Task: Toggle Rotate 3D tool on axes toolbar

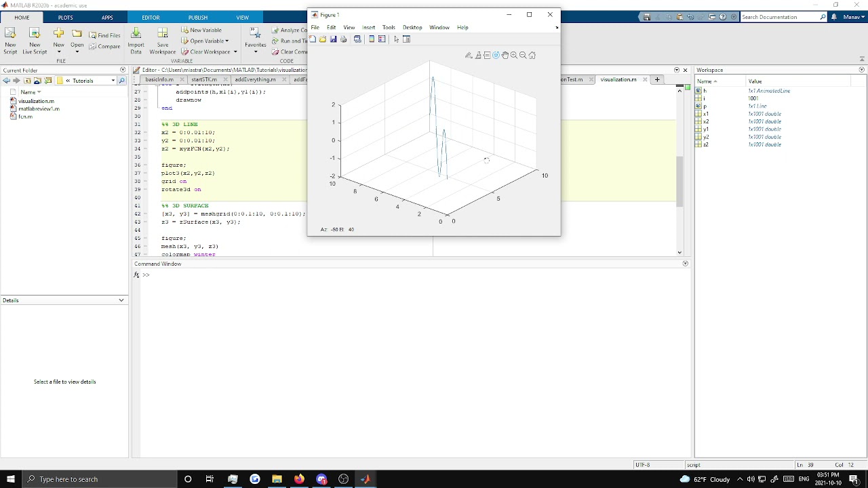Action: (496, 56)
